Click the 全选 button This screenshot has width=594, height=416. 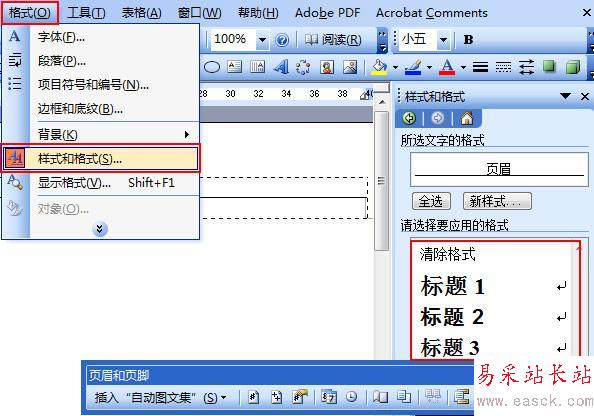(x=431, y=201)
